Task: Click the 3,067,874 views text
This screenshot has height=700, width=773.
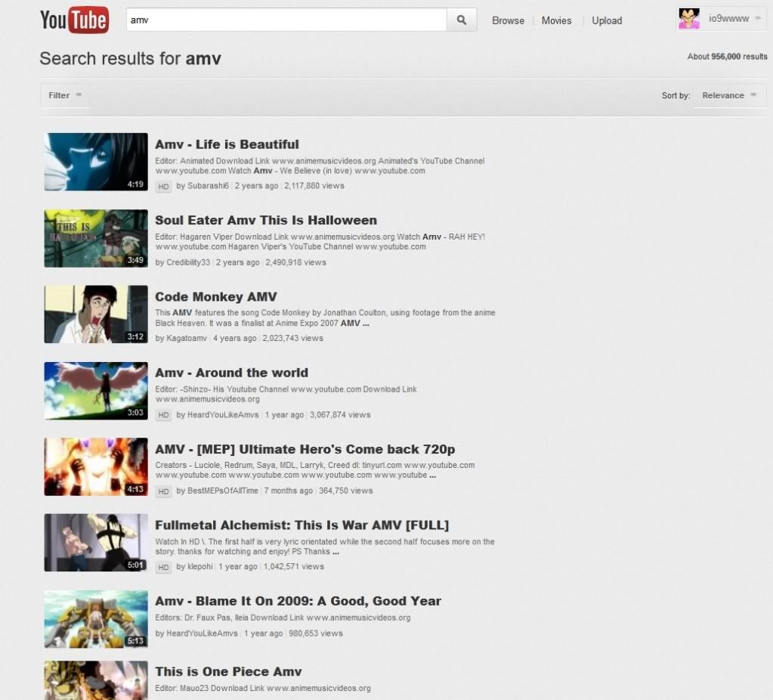Action: coord(340,415)
